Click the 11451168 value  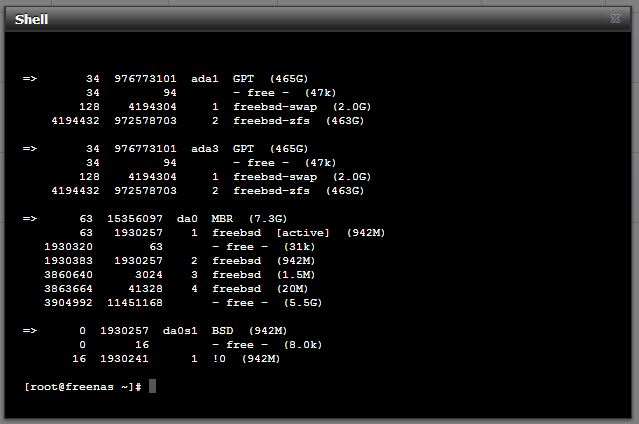coord(135,303)
